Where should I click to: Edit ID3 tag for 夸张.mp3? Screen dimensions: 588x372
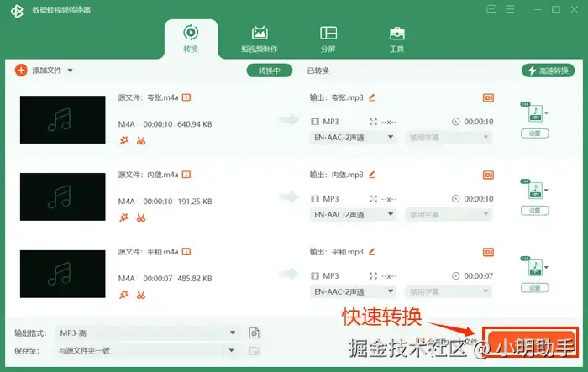[x=488, y=98]
